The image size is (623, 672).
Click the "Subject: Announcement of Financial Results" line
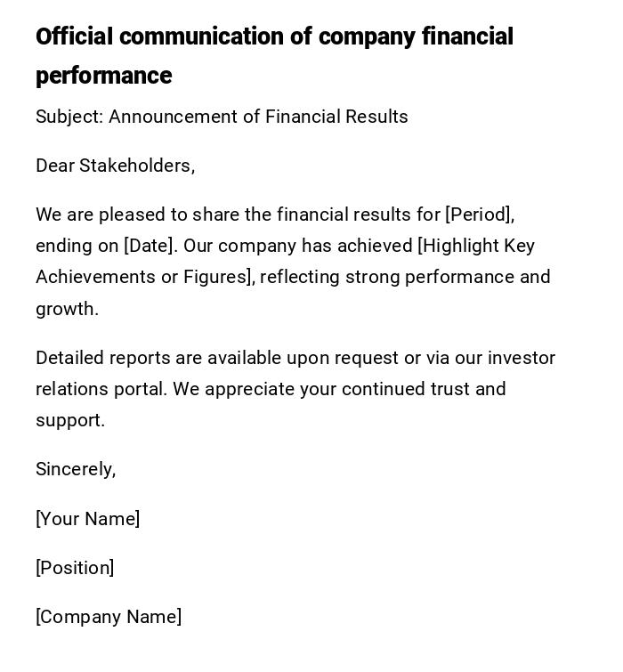coord(222,117)
